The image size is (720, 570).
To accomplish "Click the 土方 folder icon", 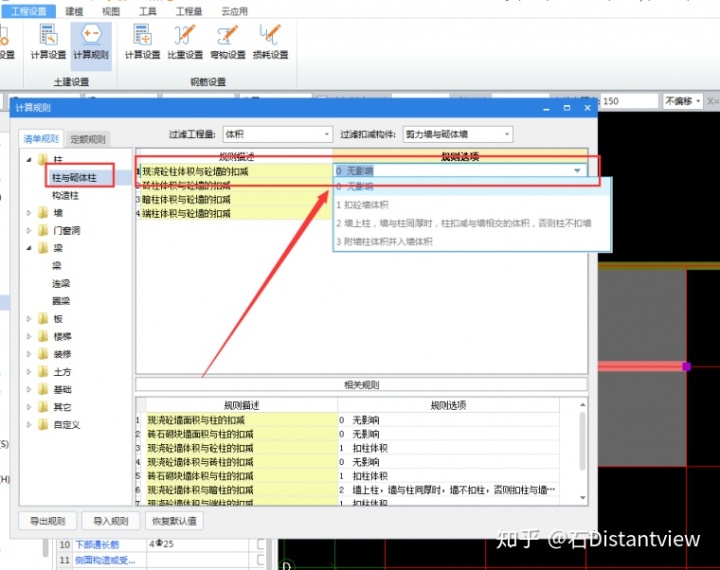I will [43, 372].
